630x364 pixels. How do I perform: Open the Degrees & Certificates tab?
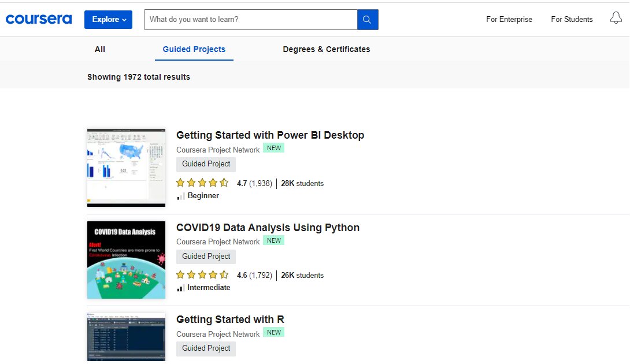326,49
